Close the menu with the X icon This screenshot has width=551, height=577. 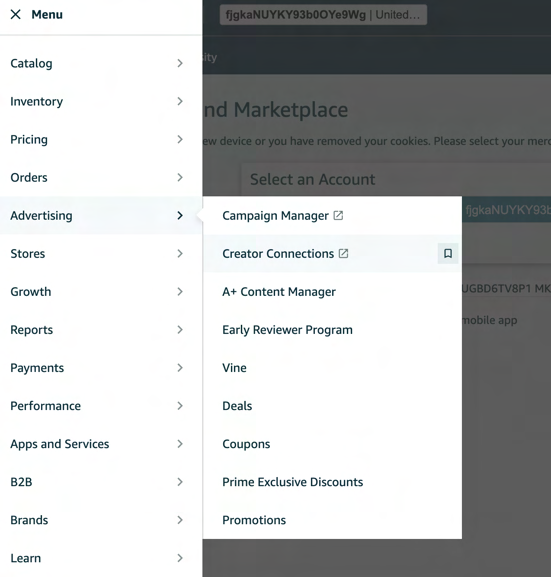point(15,14)
